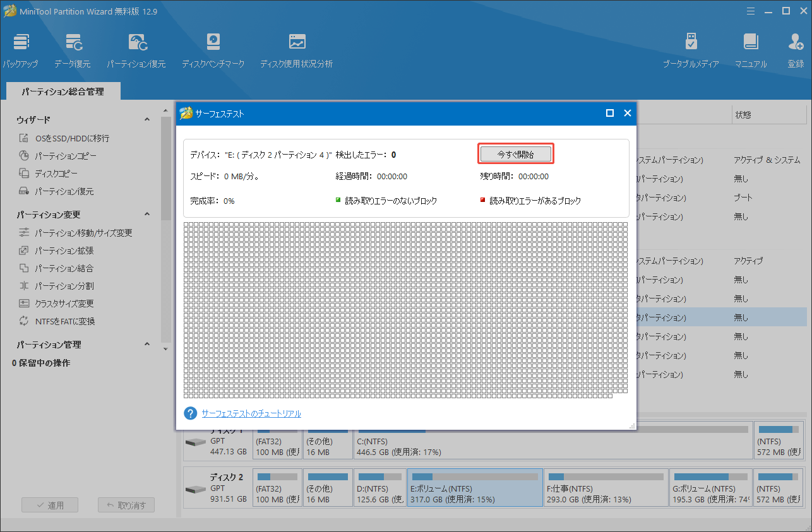Click the 残り時間 remaining time label
This screenshot has height=532, width=812.
(514, 177)
